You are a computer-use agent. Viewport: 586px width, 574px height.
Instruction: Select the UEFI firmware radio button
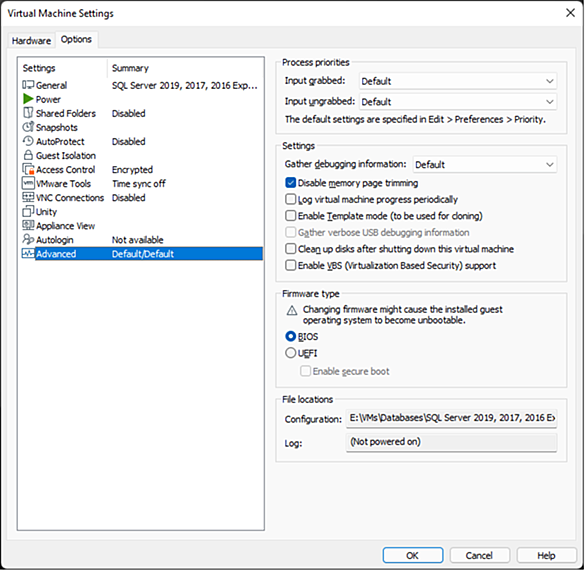tap(290, 353)
